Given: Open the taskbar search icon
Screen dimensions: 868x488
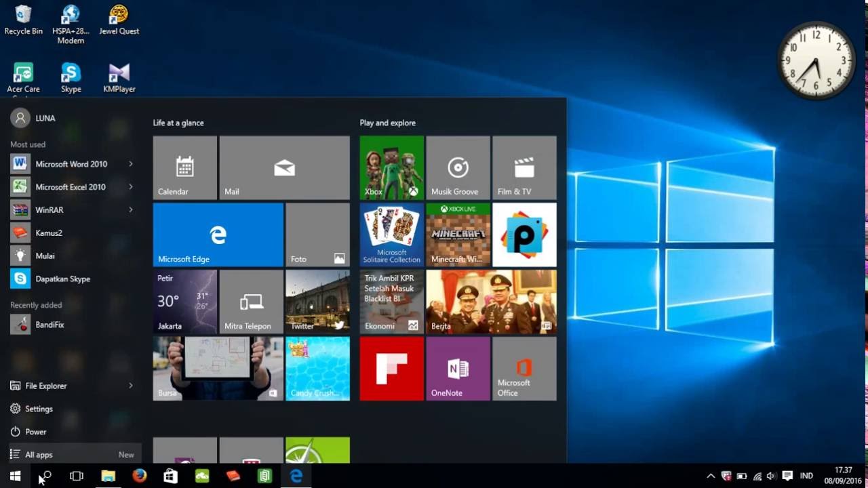Looking at the screenshot, I should tap(46, 476).
